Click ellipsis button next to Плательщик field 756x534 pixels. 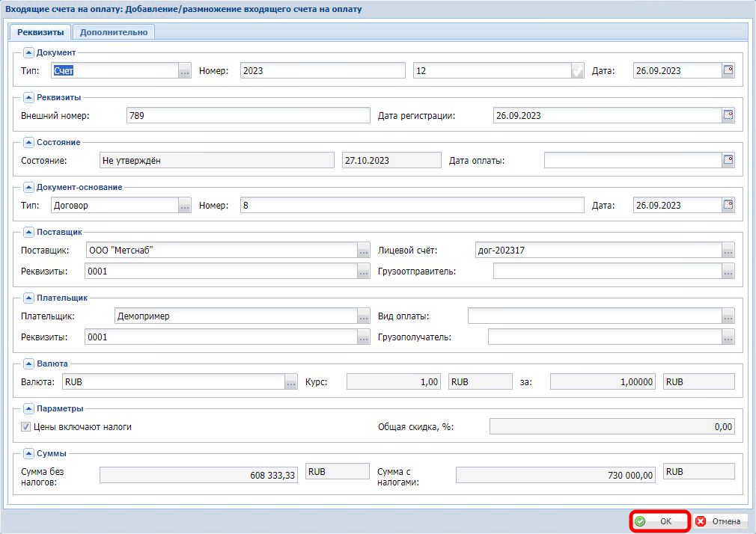click(364, 316)
